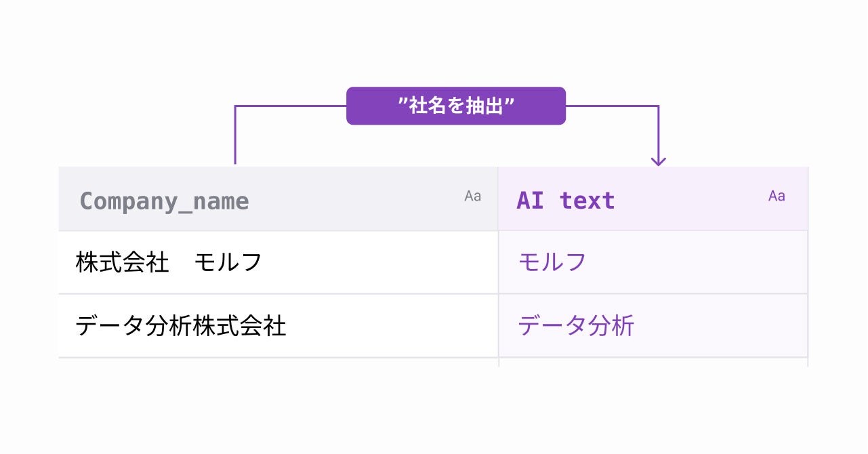Click the divider between Company_name and AI text headers
The width and height of the screenshot is (868, 454).
(x=498, y=199)
